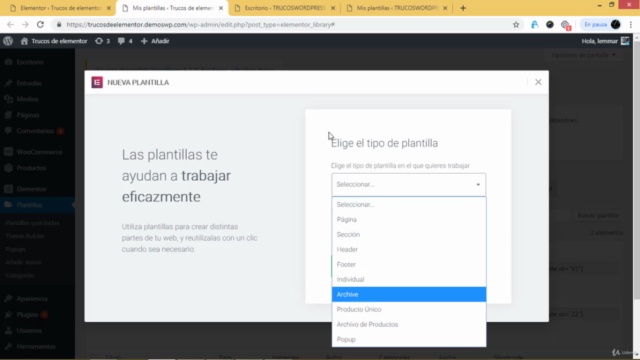Click Añadir in the admin bar
Image resolution: width=640 pixels, height=360 pixels.
click(155, 41)
